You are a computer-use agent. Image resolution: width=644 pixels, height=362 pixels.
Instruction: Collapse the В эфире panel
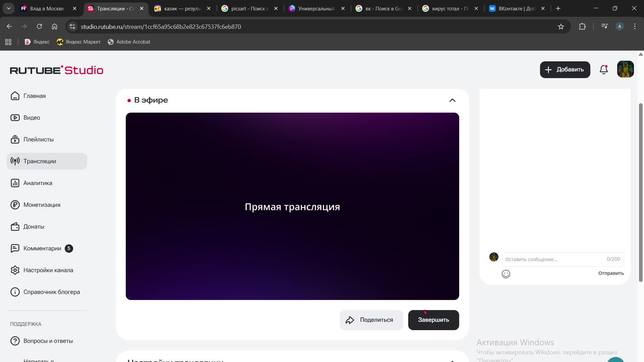452,100
